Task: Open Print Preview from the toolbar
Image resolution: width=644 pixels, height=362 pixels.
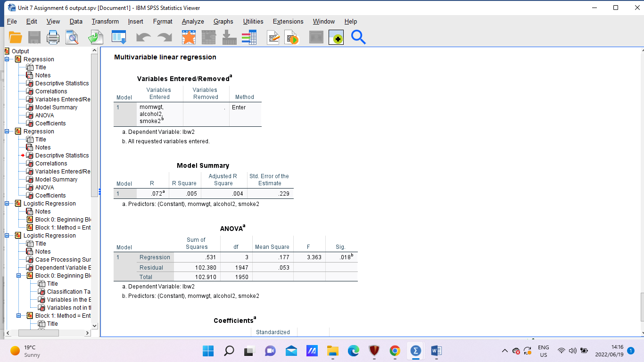Action: point(72,37)
